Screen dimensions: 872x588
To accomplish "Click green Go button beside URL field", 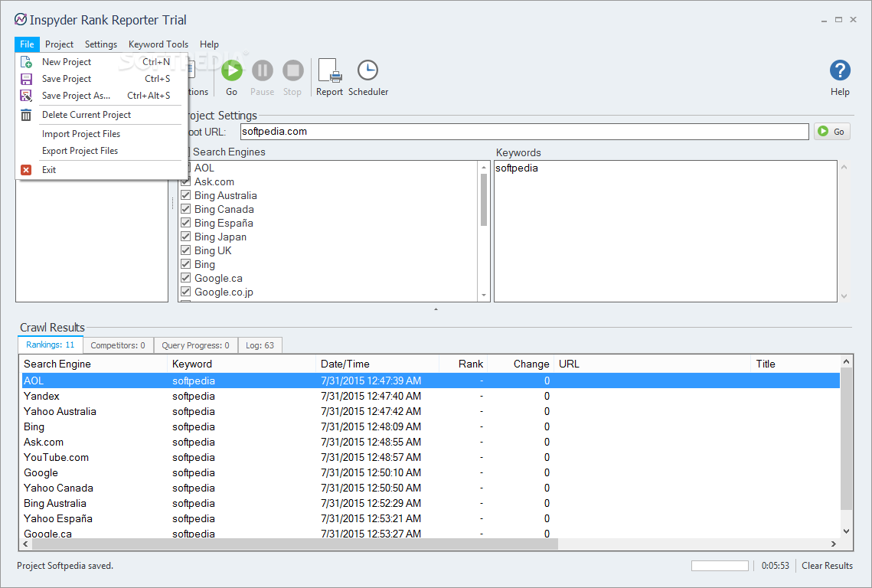I will (x=832, y=132).
